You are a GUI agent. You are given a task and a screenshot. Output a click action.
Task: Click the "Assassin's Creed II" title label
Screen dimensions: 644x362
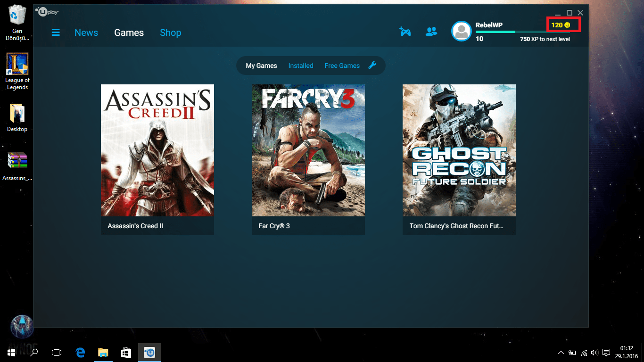(x=135, y=226)
